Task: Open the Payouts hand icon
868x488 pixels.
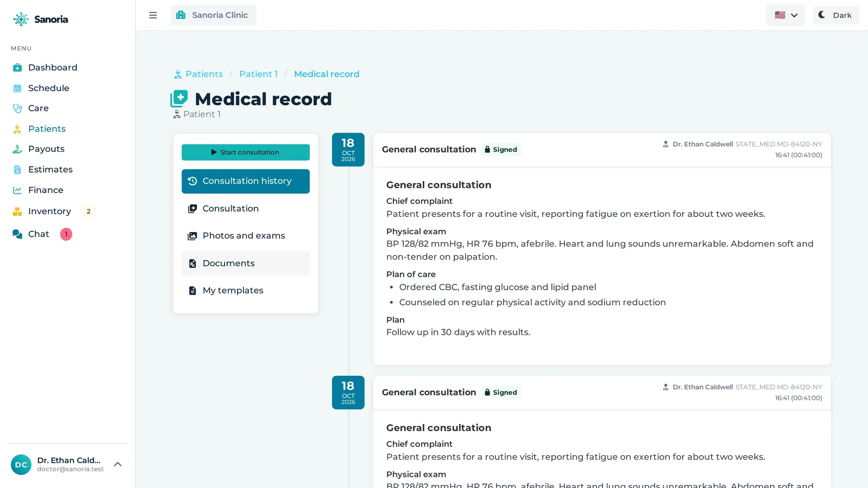Action: 17,149
